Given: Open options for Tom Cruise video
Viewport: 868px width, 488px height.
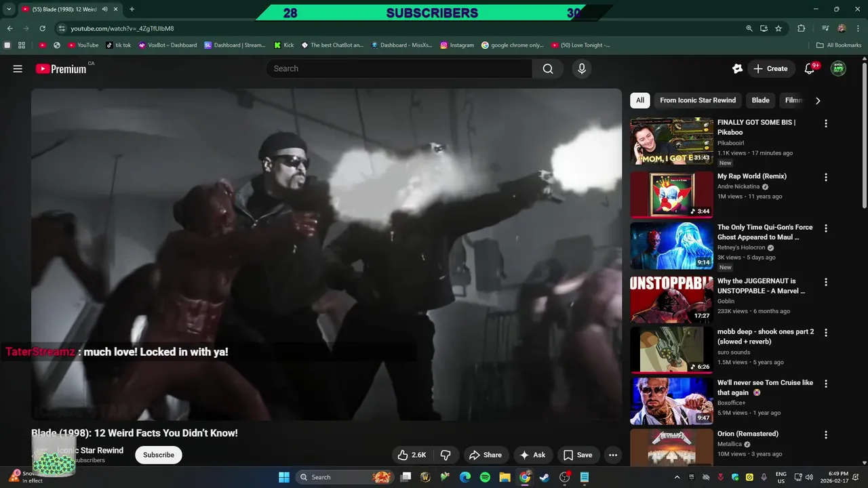Looking at the screenshot, I should pyautogui.click(x=826, y=384).
